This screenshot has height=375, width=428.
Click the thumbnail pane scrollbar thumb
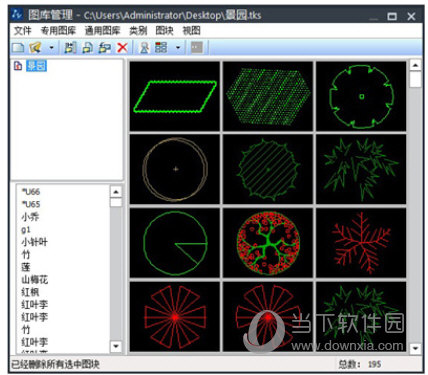415,79
